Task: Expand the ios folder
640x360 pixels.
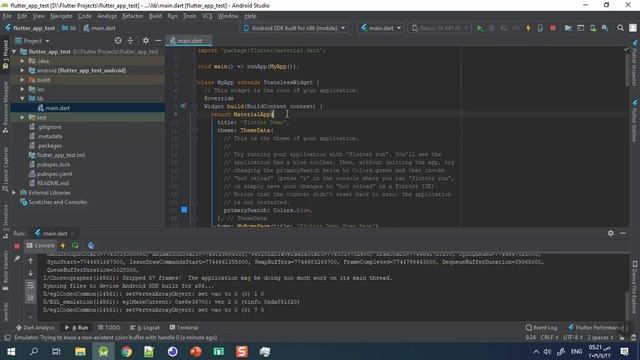Action: coord(22,89)
